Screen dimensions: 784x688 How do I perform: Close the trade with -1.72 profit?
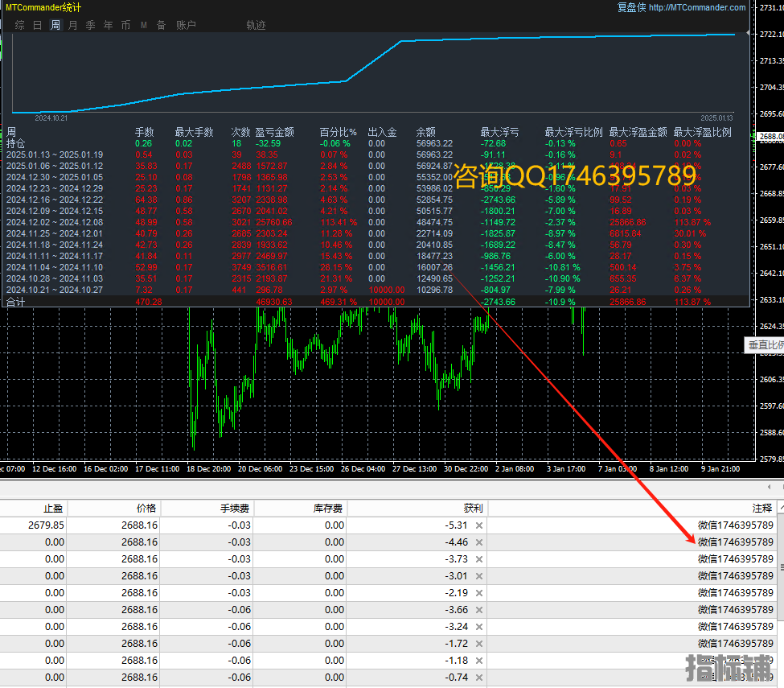click(479, 644)
